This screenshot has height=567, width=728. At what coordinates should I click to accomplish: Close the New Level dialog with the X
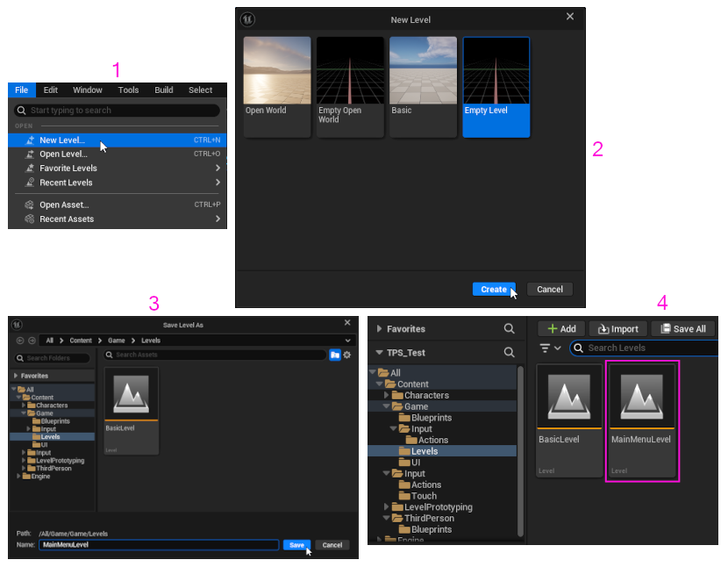[570, 17]
